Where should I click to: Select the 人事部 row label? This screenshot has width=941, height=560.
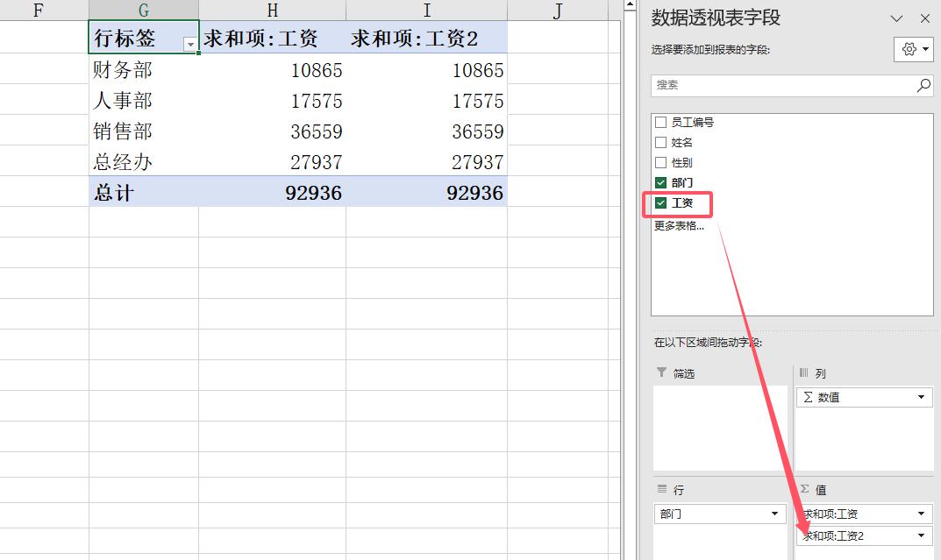tap(144, 100)
